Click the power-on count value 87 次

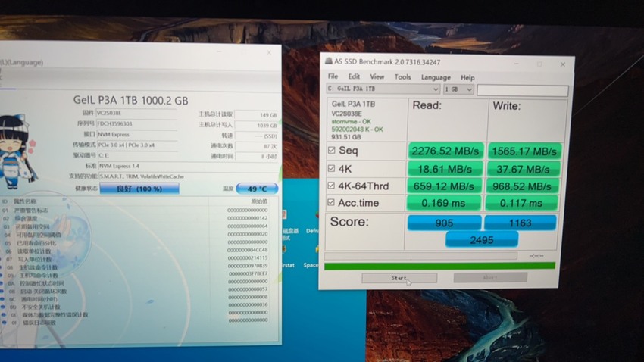(256, 146)
